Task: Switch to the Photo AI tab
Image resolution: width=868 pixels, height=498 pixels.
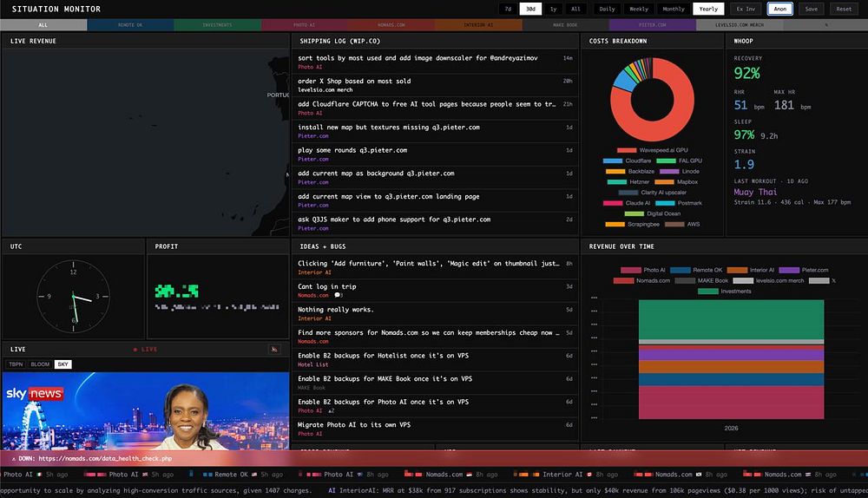Action: 304,25
